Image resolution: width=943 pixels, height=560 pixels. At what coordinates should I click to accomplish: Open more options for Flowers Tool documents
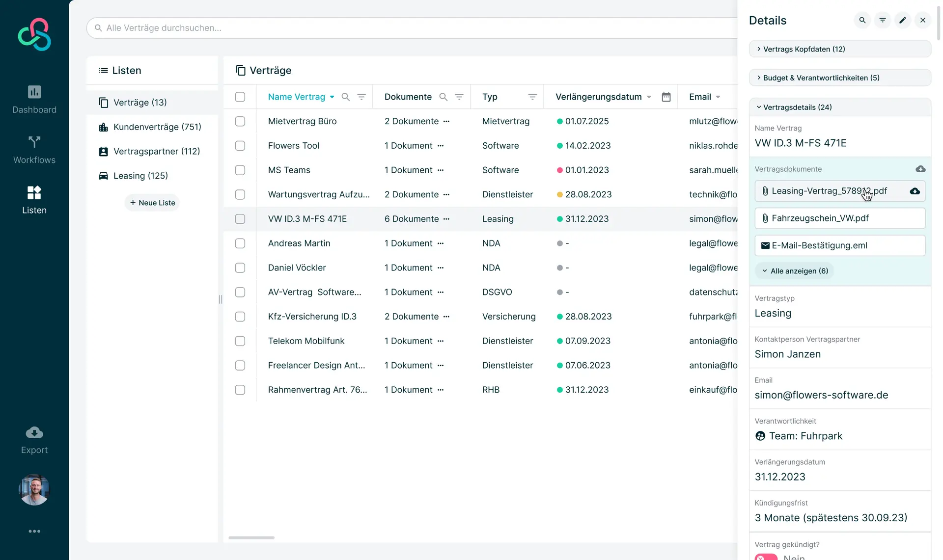[x=441, y=146]
